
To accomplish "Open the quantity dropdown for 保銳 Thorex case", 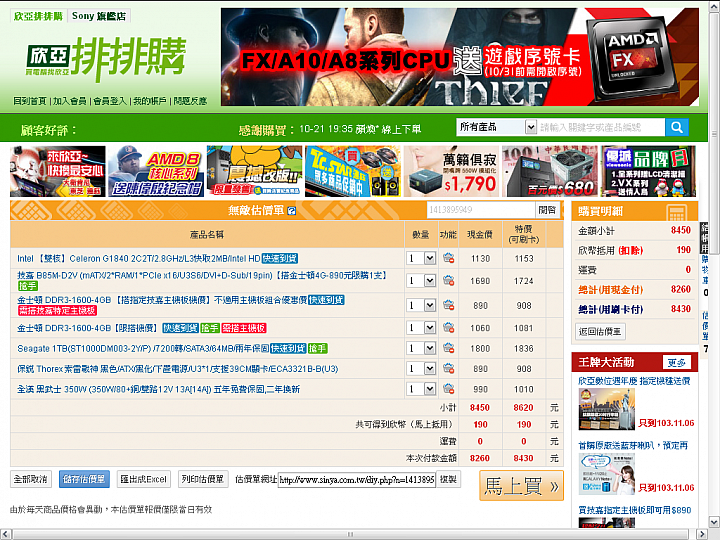I will pos(421,369).
